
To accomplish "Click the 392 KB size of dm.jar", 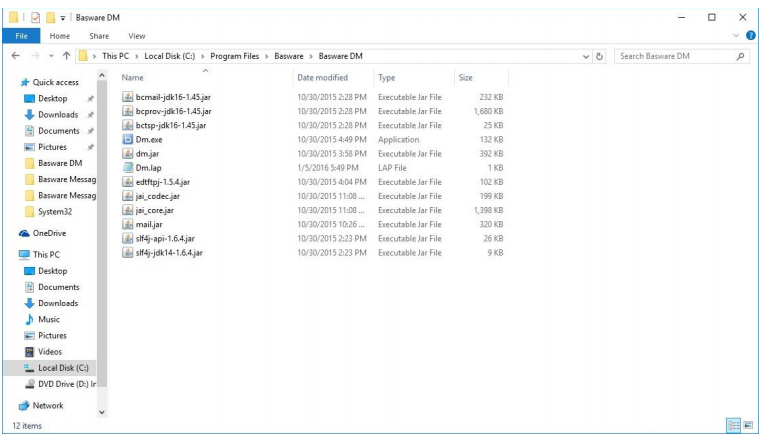I will pyautogui.click(x=491, y=153).
